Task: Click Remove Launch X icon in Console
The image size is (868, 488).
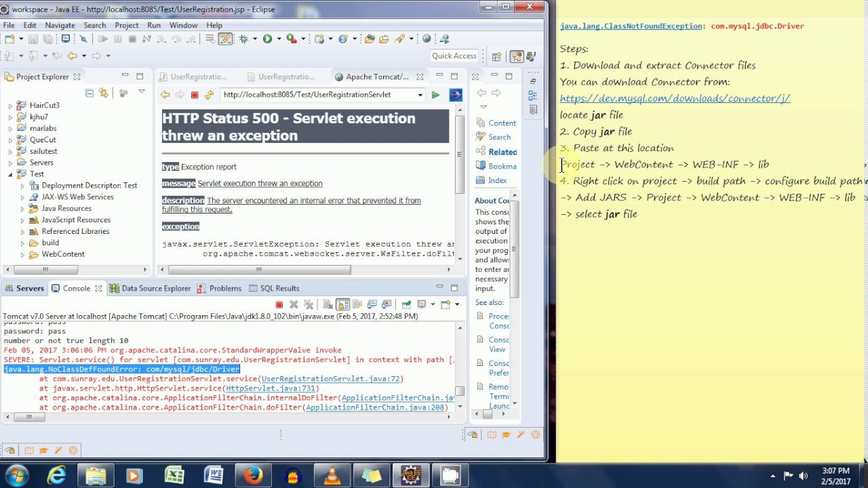Action: 294,304
